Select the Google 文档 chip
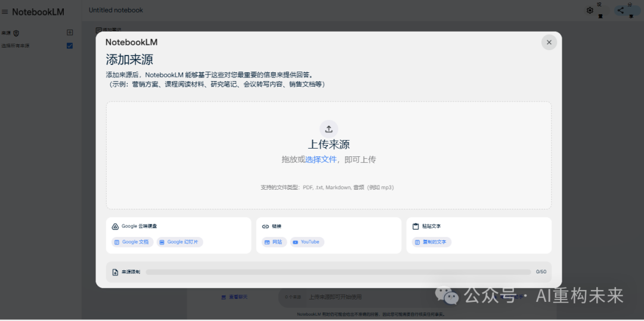Image resolution: width=644 pixels, height=321 pixels. coord(132,242)
